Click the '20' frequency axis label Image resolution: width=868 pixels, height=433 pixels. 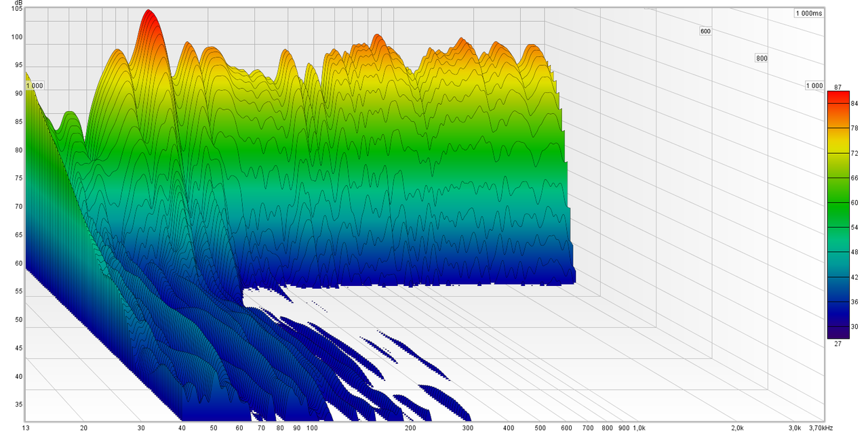click(83, 428)
